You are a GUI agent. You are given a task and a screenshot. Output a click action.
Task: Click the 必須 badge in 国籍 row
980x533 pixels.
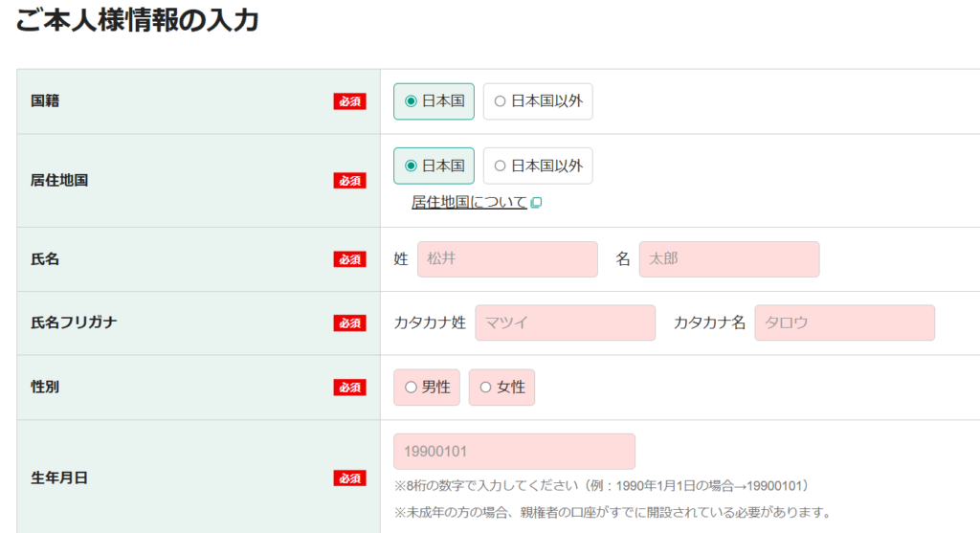click(x=349, y=101)
